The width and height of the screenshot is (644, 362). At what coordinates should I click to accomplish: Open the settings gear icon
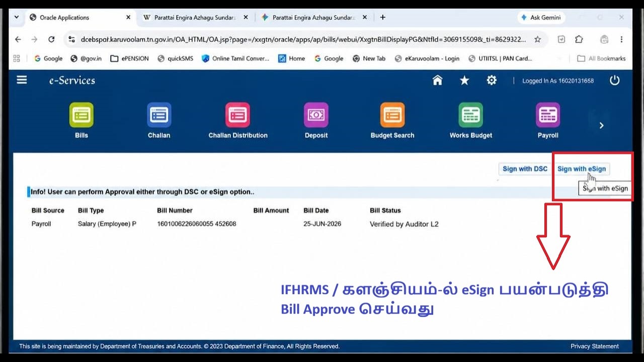(492, 80)
